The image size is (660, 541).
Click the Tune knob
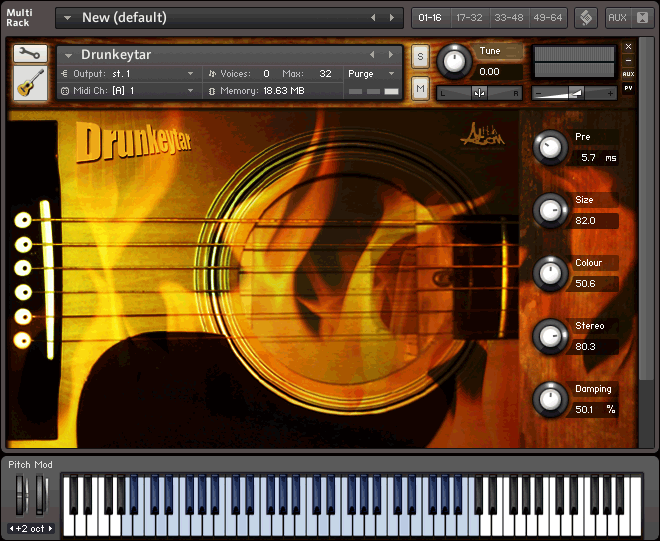(x=454, y=61)
